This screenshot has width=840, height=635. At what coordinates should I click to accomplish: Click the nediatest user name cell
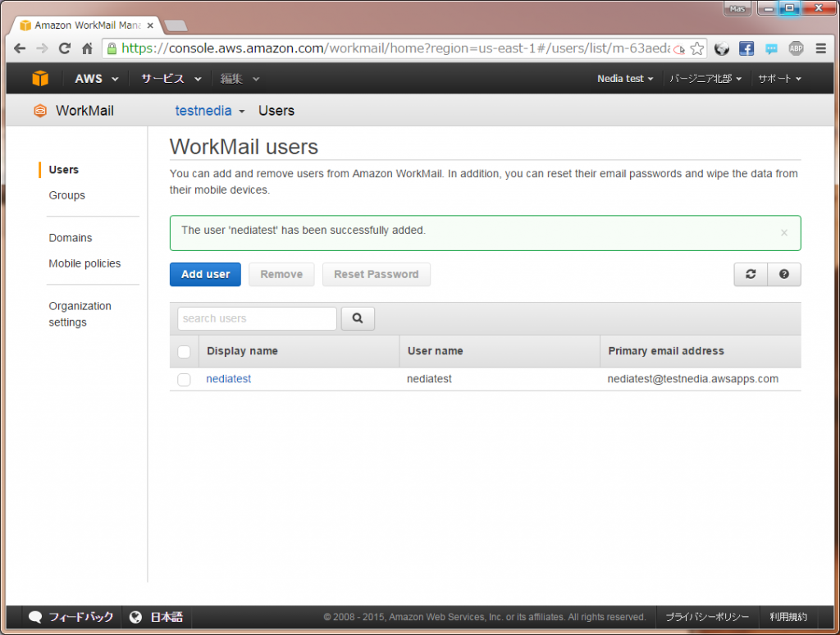[x=429, y=379]
